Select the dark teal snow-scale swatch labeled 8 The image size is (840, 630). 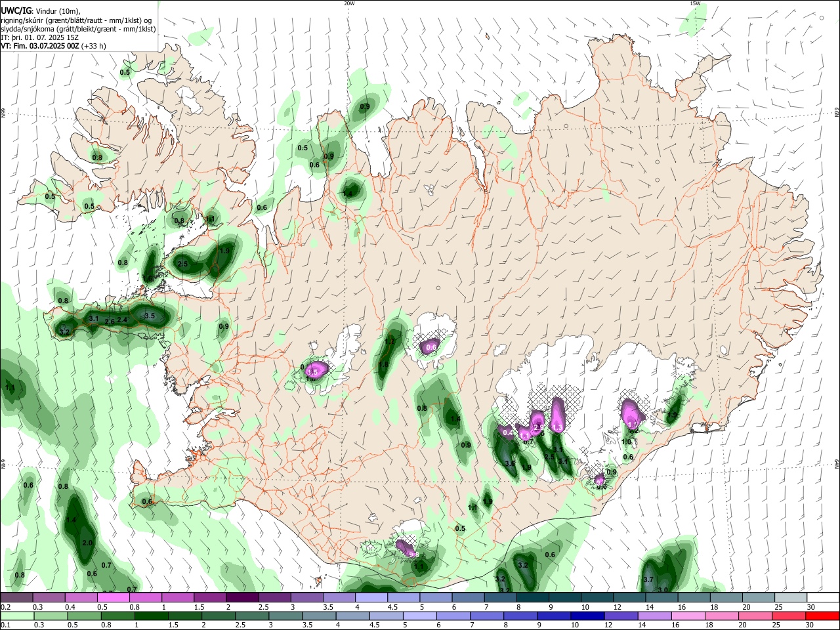tap(532, 597)
